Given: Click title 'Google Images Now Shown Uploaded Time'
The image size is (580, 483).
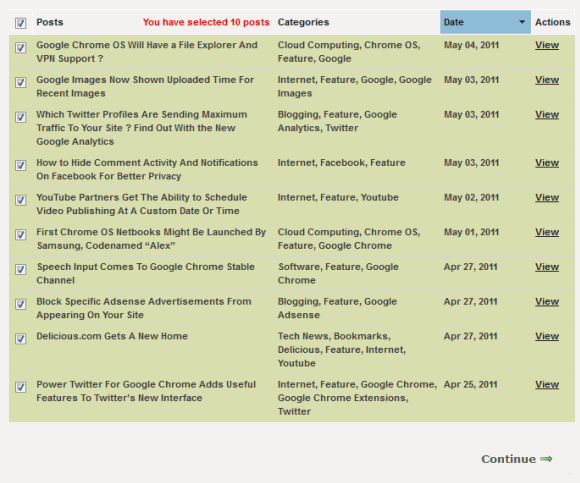Looking at the screenshot, I should click(145, 87).
